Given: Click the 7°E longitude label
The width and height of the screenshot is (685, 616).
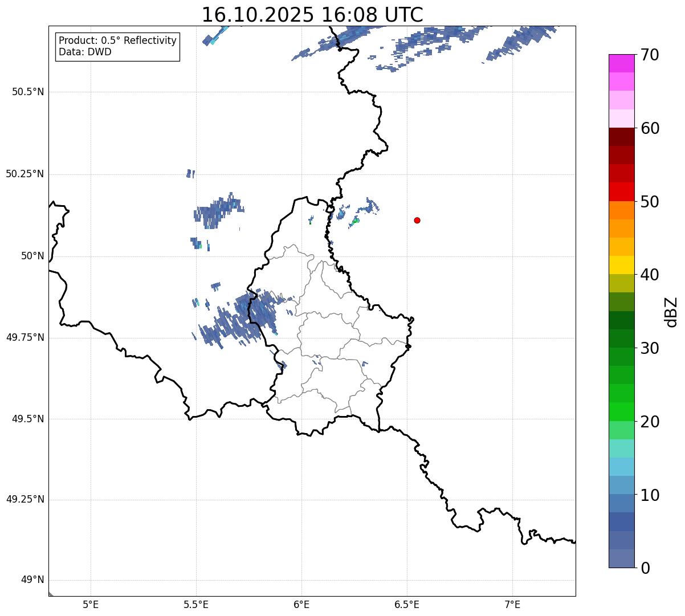Looking at the screenshot, I should (512, 605).
